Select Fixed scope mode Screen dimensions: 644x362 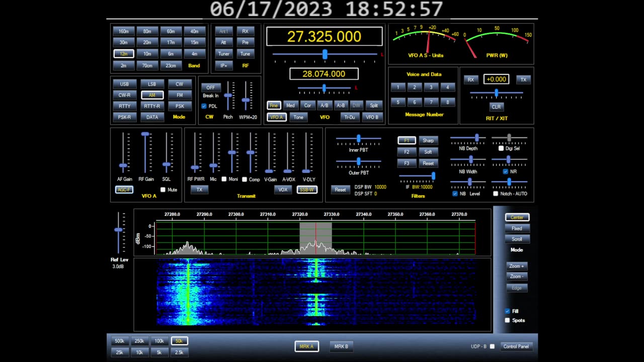517,228
